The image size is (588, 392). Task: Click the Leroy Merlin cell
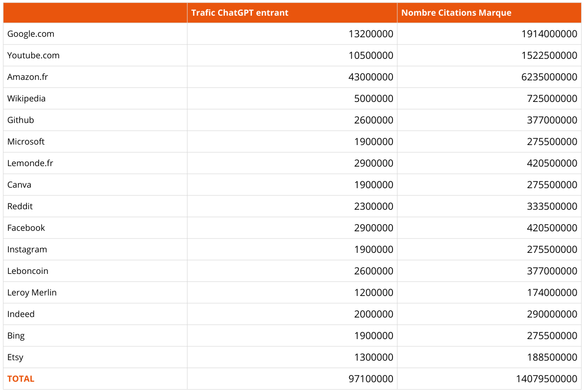[x=32, y=293]
